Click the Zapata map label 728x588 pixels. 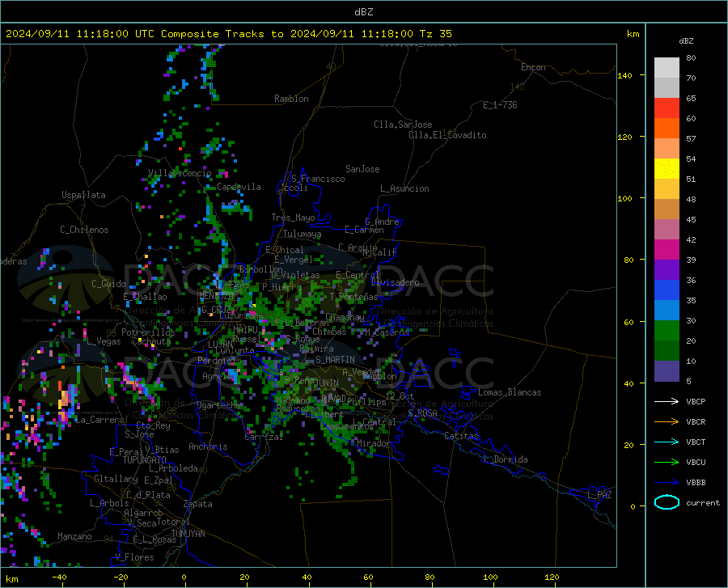pyautogui.click(x=198, y=504)
